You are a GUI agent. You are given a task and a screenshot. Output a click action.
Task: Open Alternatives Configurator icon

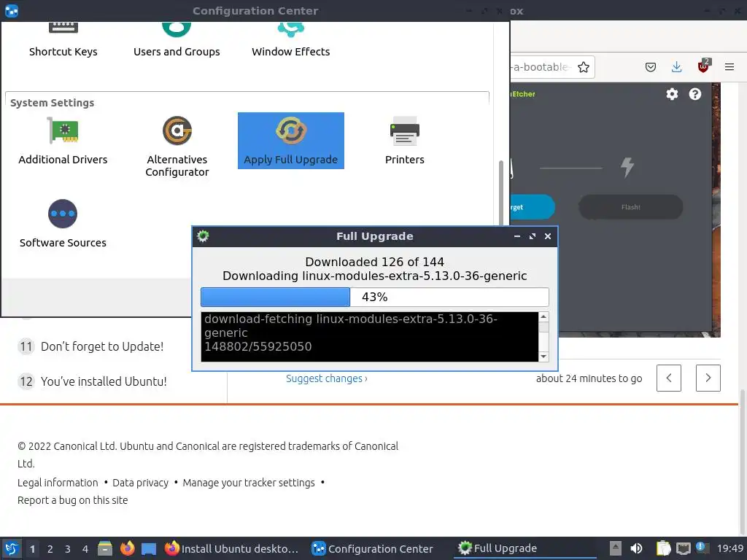click(x=177, y=147)
